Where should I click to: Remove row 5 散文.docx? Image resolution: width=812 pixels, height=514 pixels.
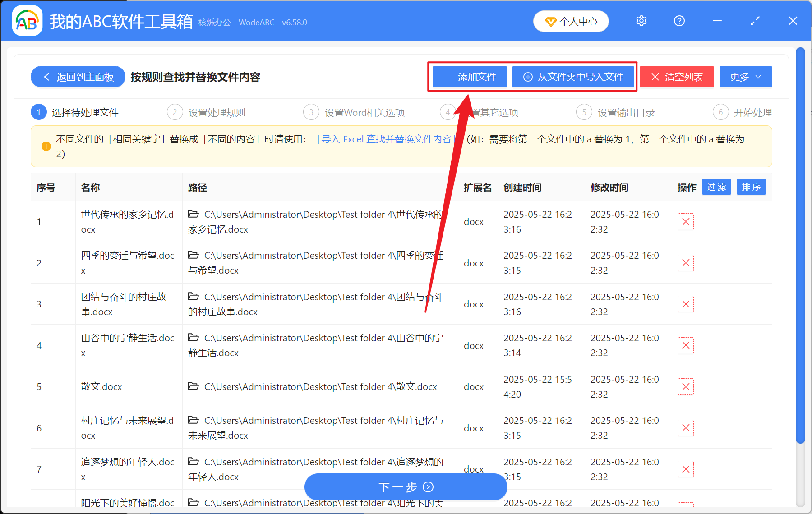[x=686, y=386]
